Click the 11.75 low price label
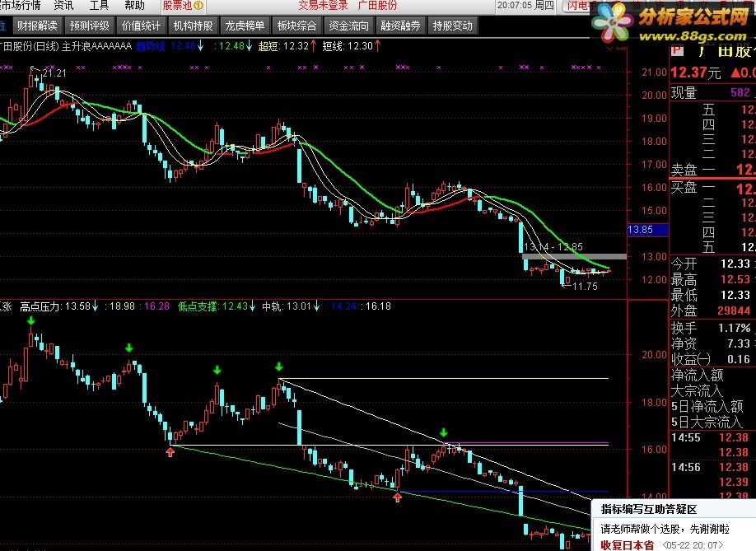The height and width of the screenshot is (551, 756). coord(585,287)
